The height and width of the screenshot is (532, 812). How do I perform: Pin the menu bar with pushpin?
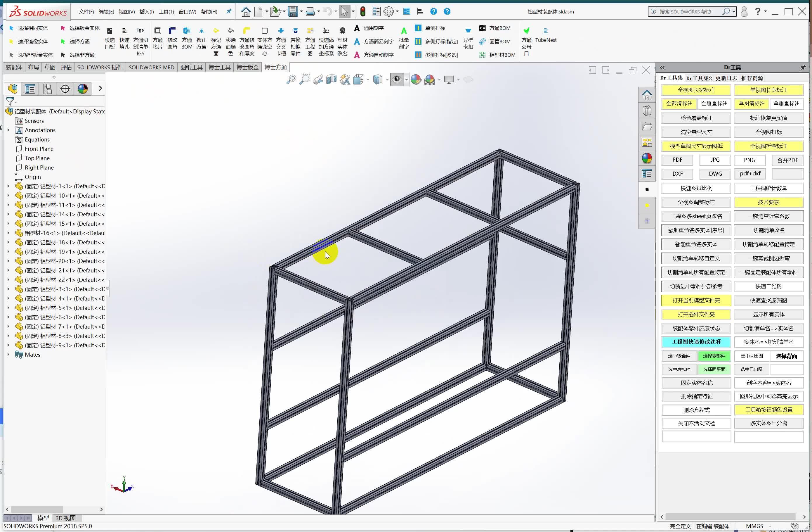click(x=229, y=11)
